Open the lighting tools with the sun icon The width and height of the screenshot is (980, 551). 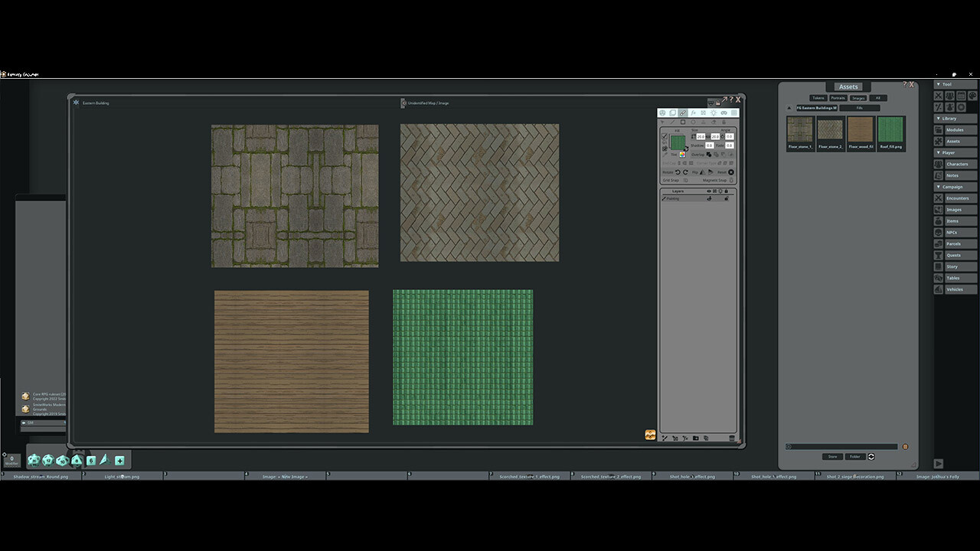tap(714, 112)
